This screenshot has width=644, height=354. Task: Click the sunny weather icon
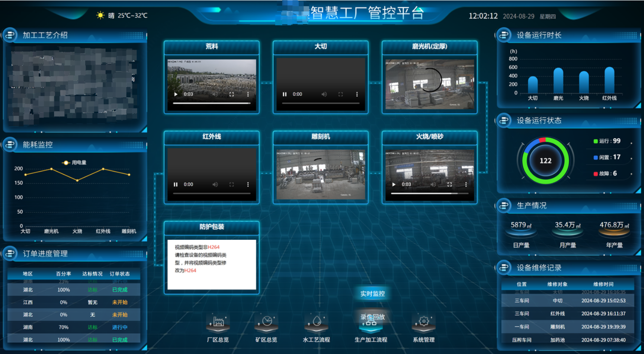coord(100,16)
